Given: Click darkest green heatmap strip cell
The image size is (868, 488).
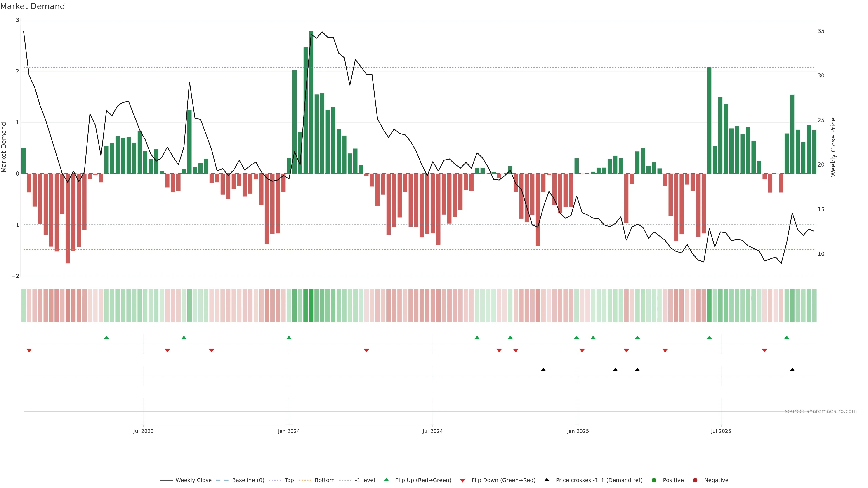Looking at the screenshot, I should 311,305.
